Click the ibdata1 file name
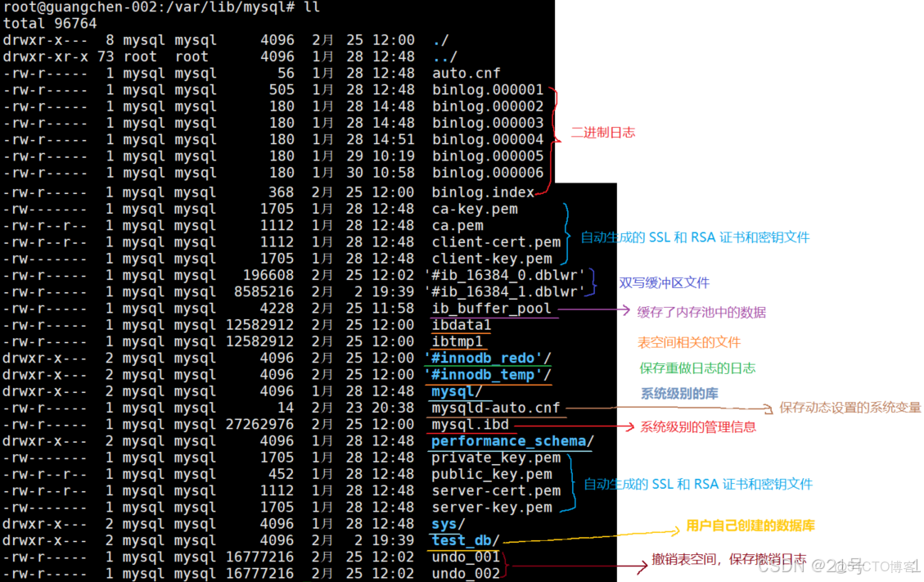This screenshot has width=924, height=582. tap(462, 324)
